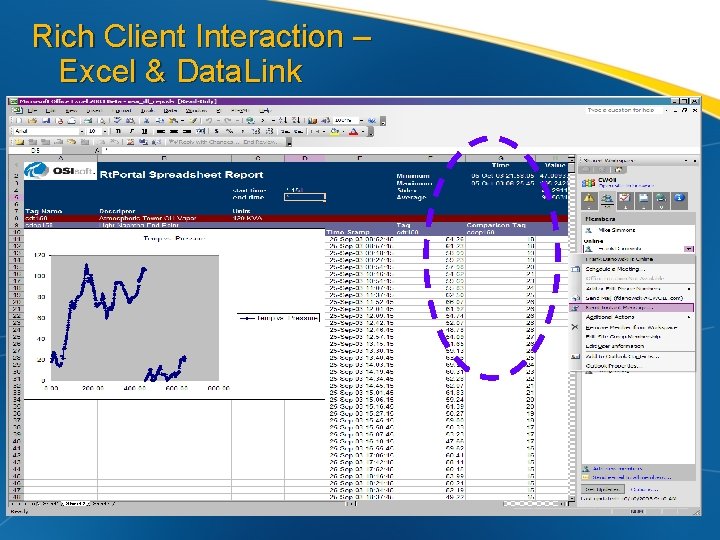Open the task pane title dropdown arrow
Screen dimensions: 720x540
coord(687,161)
